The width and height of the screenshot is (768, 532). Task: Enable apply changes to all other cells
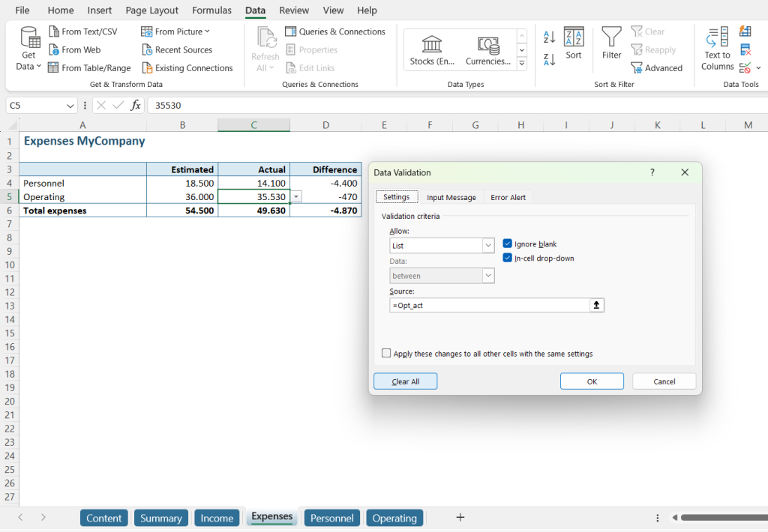[386, 354]
